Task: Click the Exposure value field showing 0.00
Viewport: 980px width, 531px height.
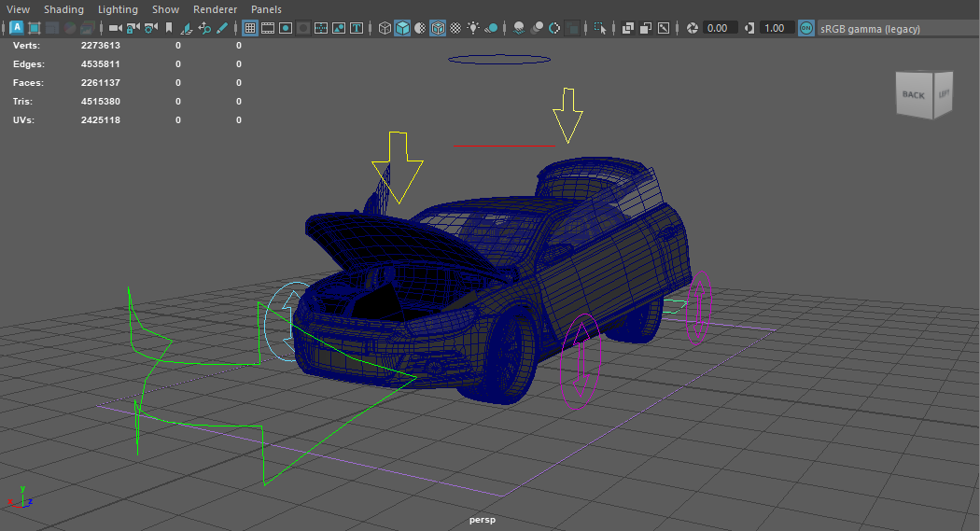Action: pyautogui.click(x=719, y=28)
